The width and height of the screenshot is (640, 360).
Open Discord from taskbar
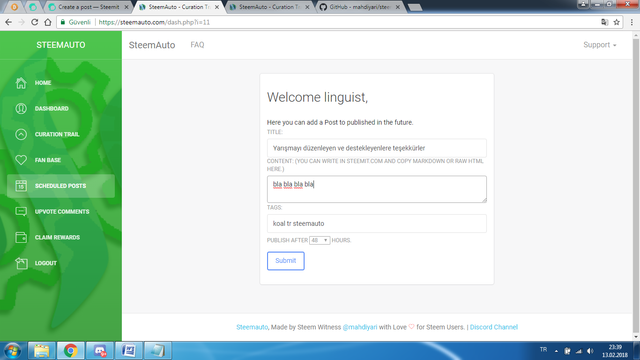point(100,351)
